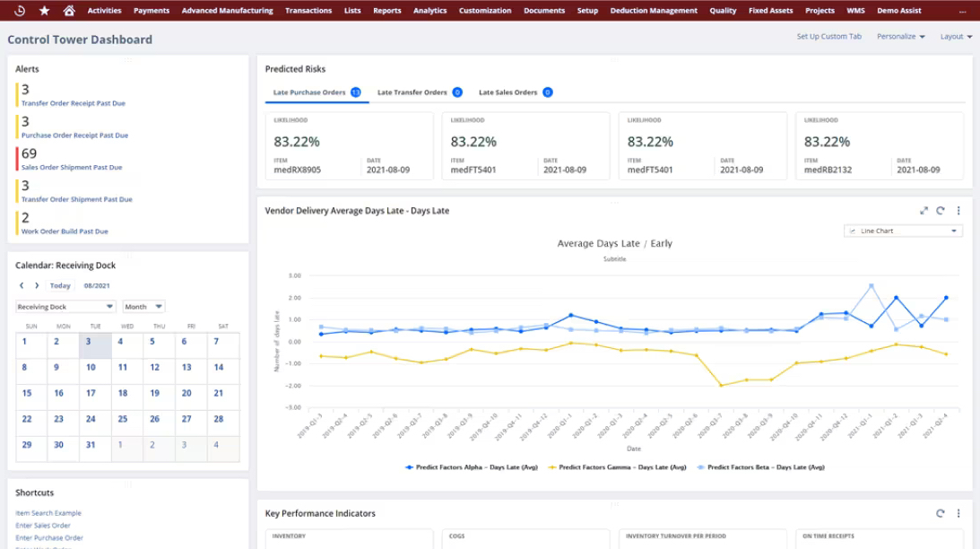Image resolution: width=980 pixels, height=549 pixels.
Task: Open the Line Chart type dropdown
Action: click(904, 231)
